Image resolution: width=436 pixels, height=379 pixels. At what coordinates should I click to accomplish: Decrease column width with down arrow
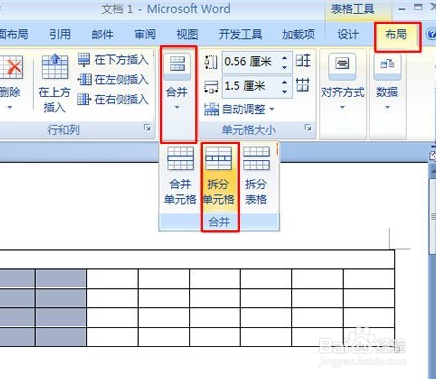point(285,92)
